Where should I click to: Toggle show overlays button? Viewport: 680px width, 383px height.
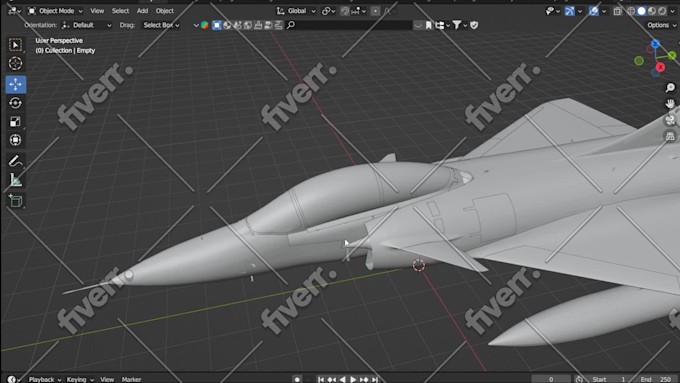click(593, 11)
